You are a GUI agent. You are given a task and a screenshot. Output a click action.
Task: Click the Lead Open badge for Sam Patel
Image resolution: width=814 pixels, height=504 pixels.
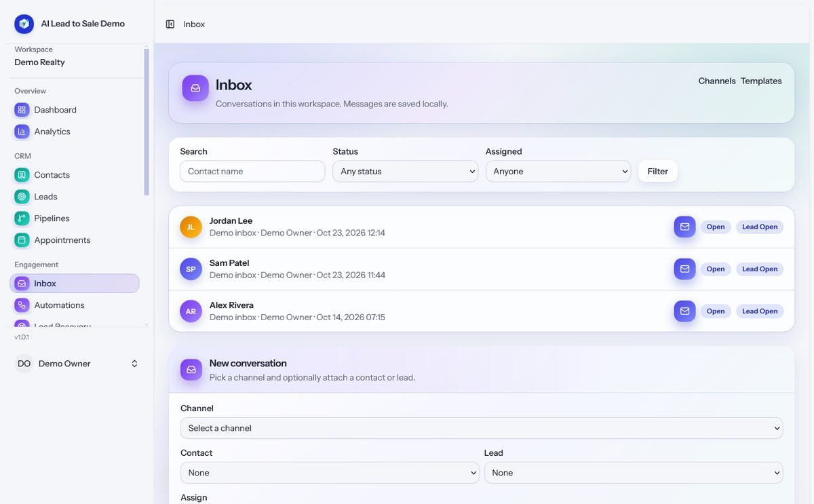pos(760,269)
